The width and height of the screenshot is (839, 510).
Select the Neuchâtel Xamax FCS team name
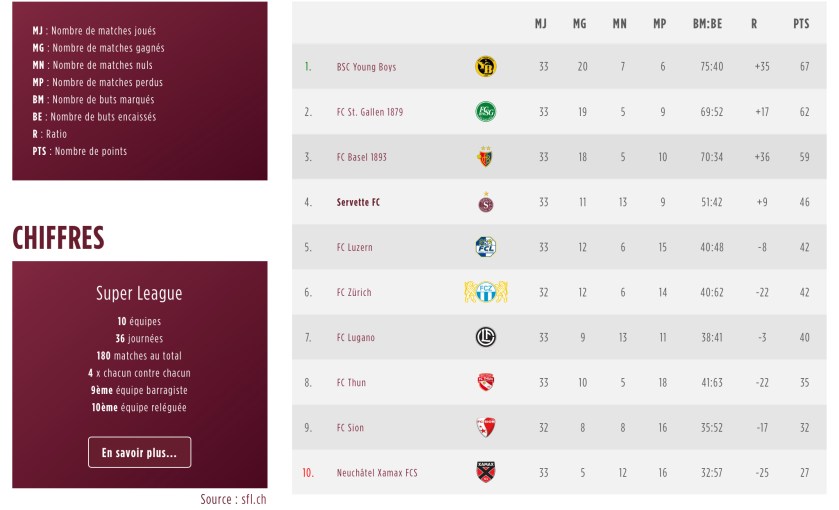(377, 472)
